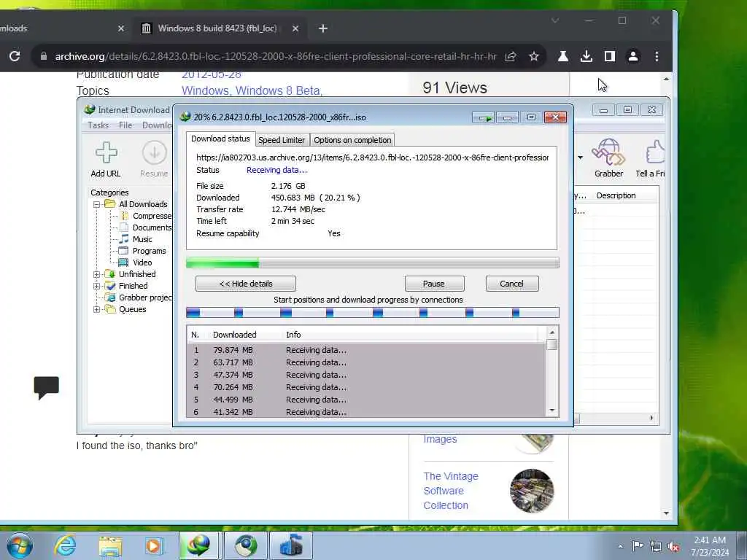
Task: Select the Music category
Action: click(x=136, y=239)
